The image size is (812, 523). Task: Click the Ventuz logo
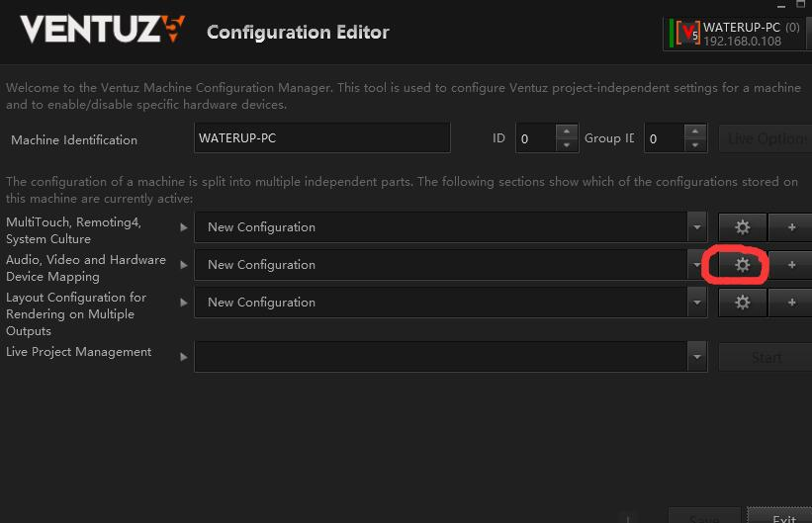click(103, 29)
